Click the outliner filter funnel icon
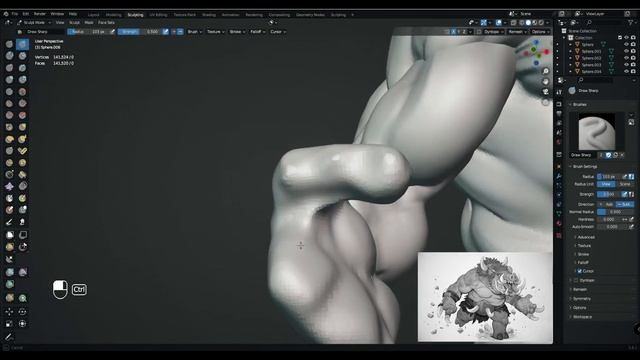 (x=631, y=23)
